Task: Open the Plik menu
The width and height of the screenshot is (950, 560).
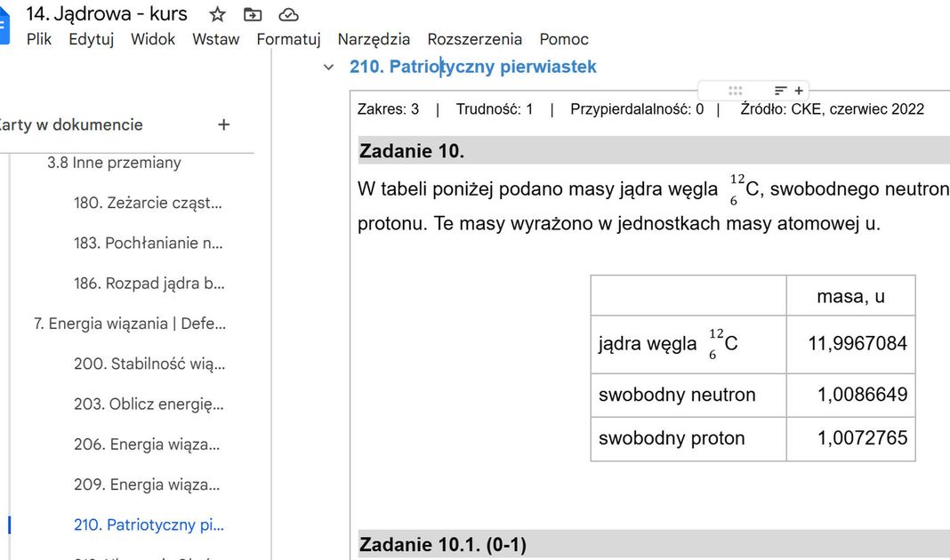Action: 39,39
